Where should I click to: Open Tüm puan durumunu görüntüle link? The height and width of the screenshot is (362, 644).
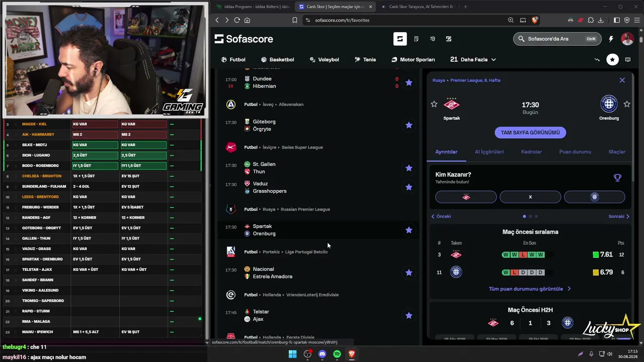coord(530,289)
